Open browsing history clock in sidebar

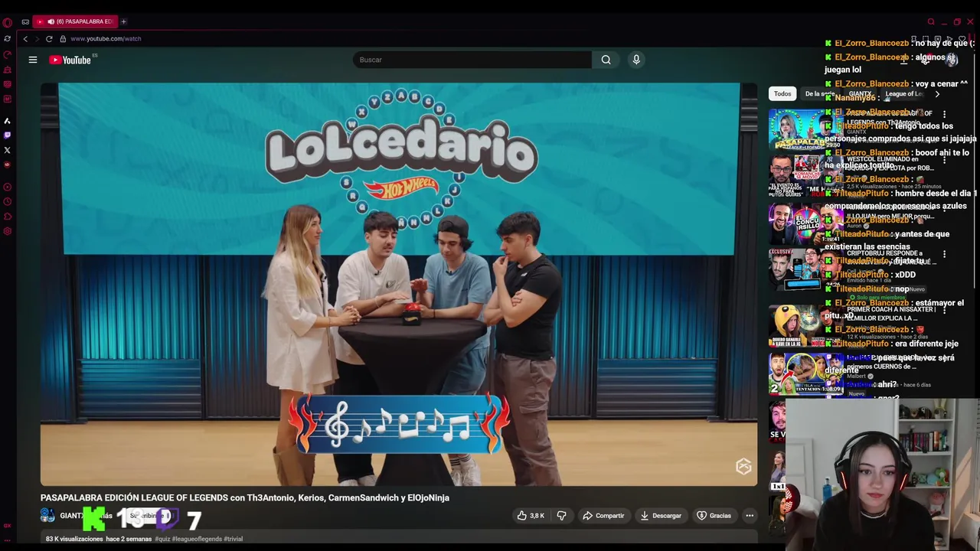[x=8, y=201]
